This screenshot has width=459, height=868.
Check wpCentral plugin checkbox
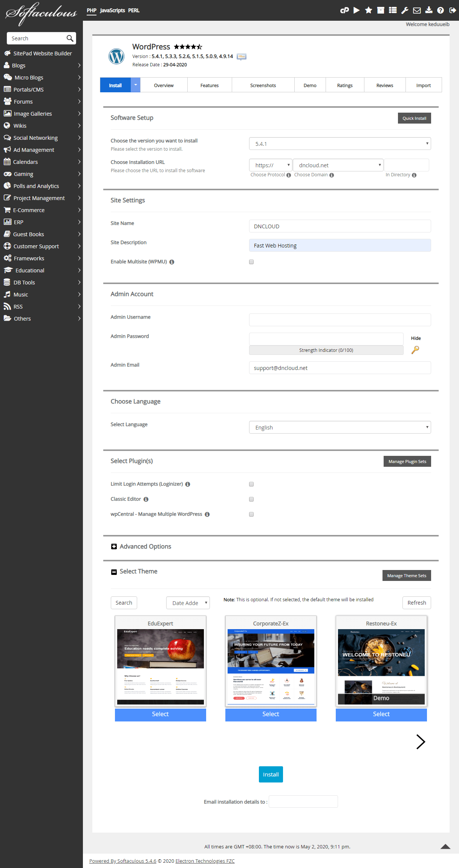[x=251, y=514]
